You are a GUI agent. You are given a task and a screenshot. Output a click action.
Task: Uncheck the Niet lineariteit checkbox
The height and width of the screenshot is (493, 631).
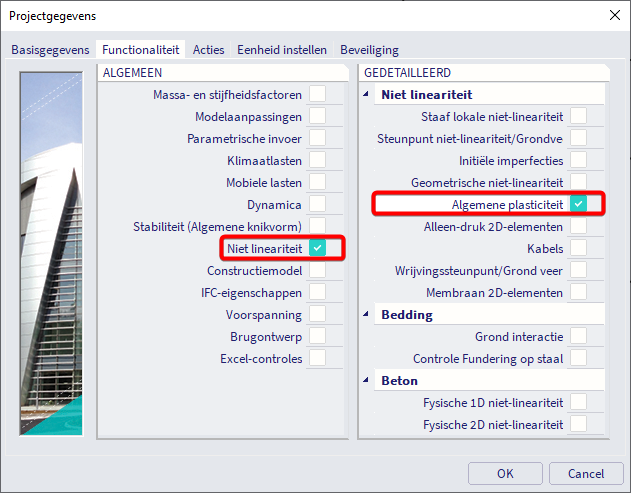[317, 248]
